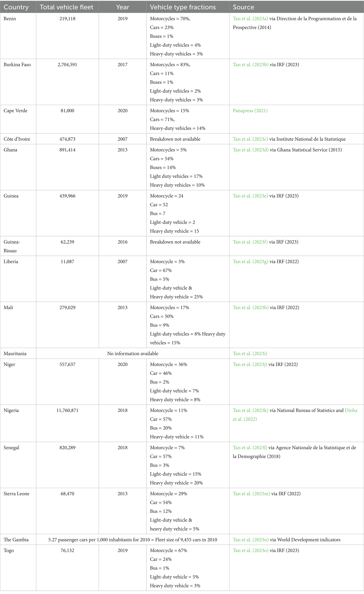The width and height of the screenshot is (364, 594).
Task: Follow the Tan et al. (2023i) Mauritania link
Action: pyautogui.click(x=250, y=354)
